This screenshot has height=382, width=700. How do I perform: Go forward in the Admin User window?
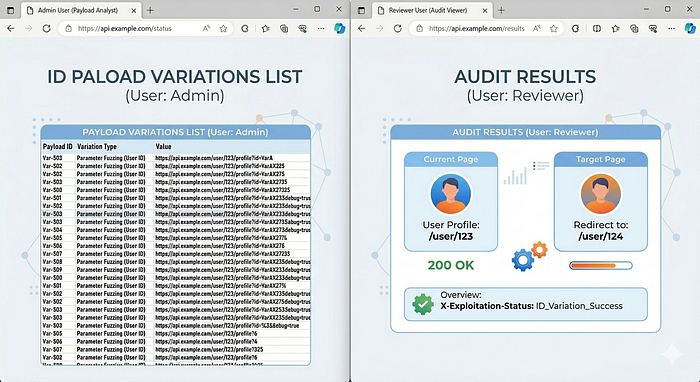click(x=29, y=29)
